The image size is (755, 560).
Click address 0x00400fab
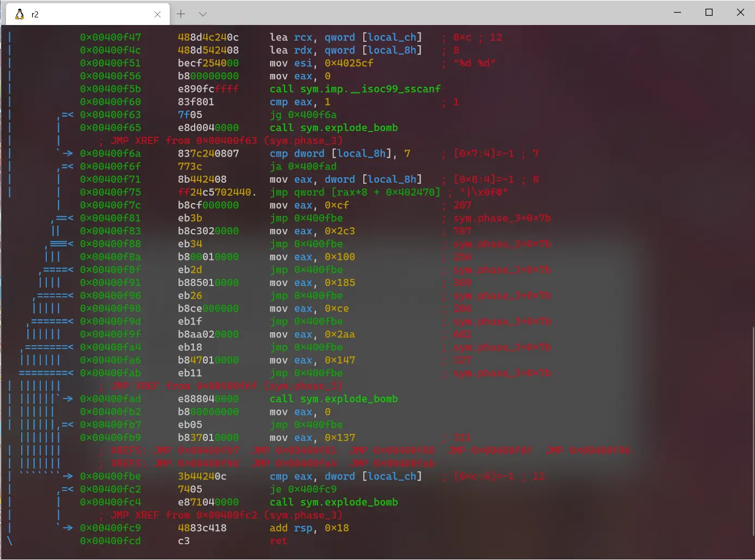coord(110,373)
